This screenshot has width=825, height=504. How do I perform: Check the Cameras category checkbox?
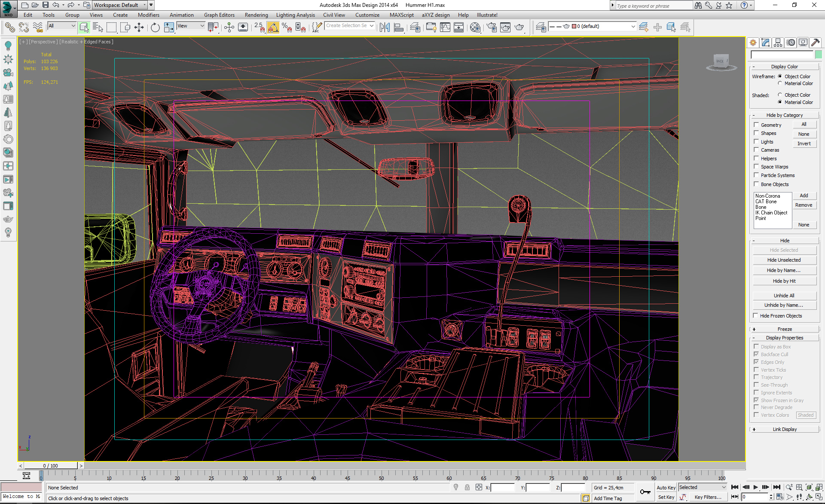coord(756,150)
